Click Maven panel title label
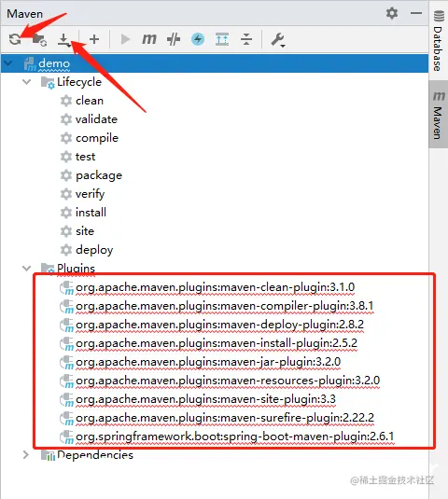The width and height of the screenshot is (448, 499). click(24, 14)
